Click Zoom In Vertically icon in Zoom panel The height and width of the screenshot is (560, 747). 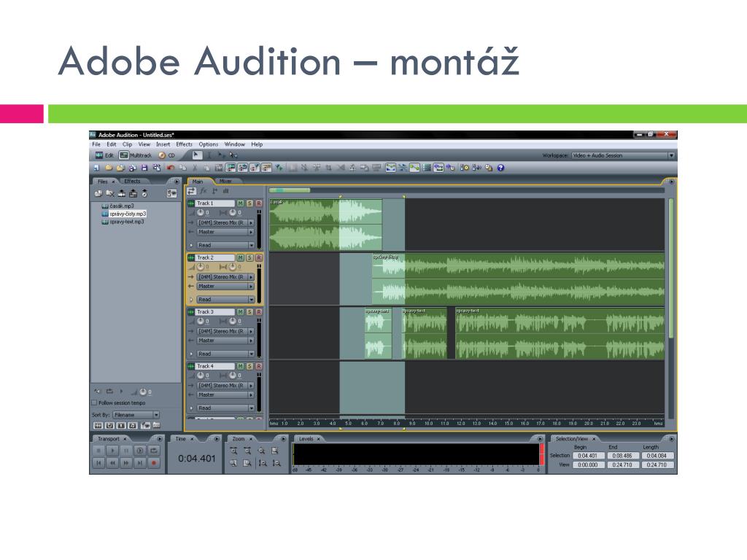click(263, 462)
